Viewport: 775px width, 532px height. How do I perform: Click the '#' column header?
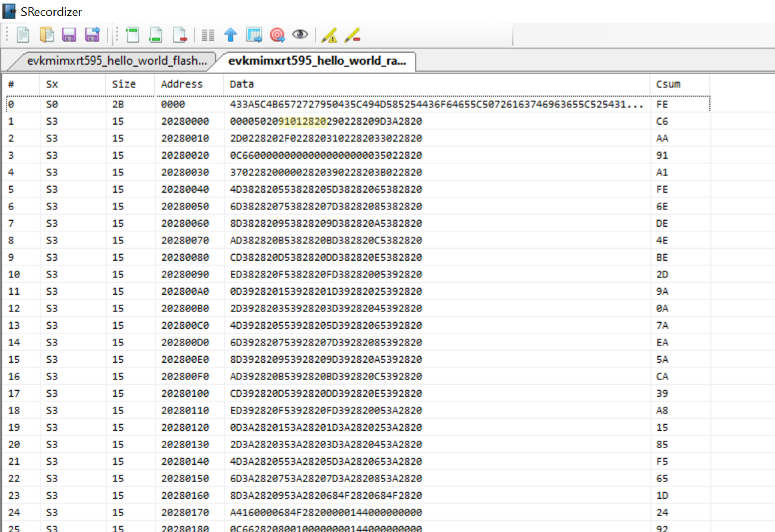[x=21, y=84]
